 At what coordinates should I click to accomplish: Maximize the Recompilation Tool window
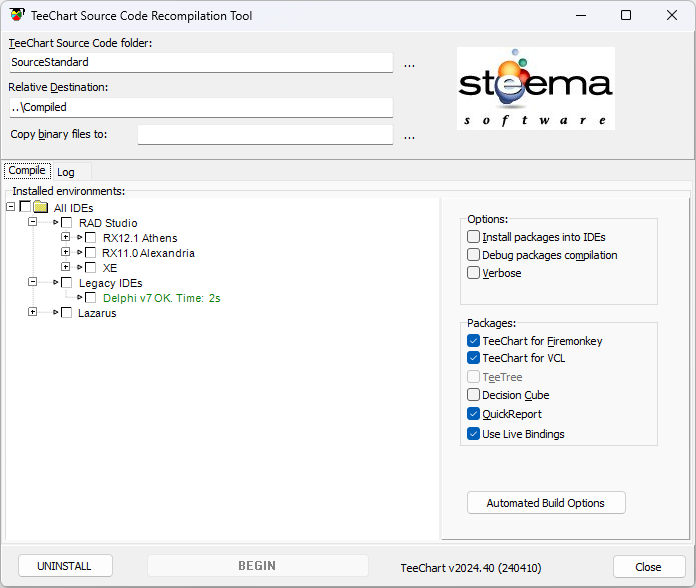point(625,15)
